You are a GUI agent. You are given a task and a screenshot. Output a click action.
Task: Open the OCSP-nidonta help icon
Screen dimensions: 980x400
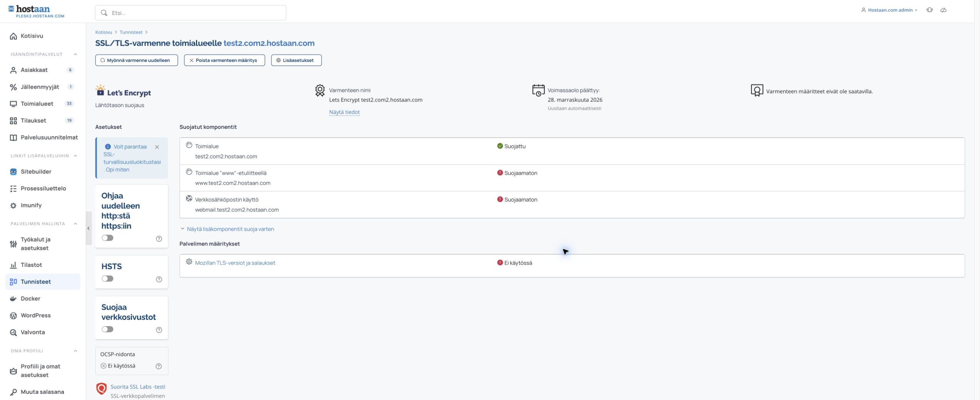coord(159,366)
